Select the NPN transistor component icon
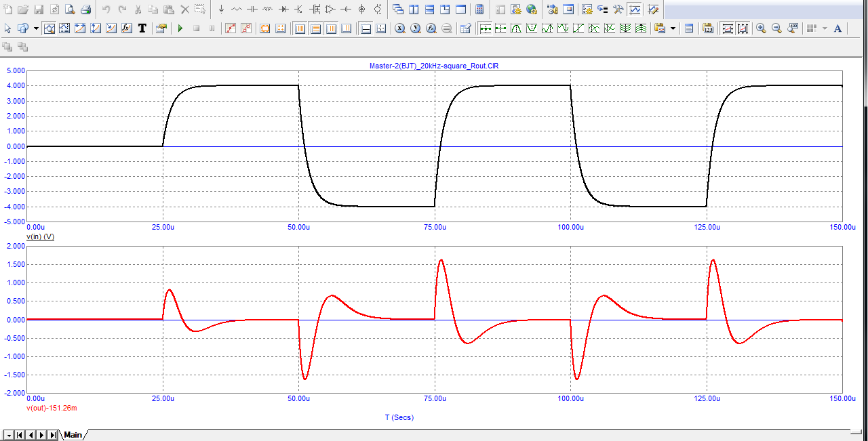Image resolution: width=868 pixels, height=441 pixels. pyautogui.click(x=299, y=9)
